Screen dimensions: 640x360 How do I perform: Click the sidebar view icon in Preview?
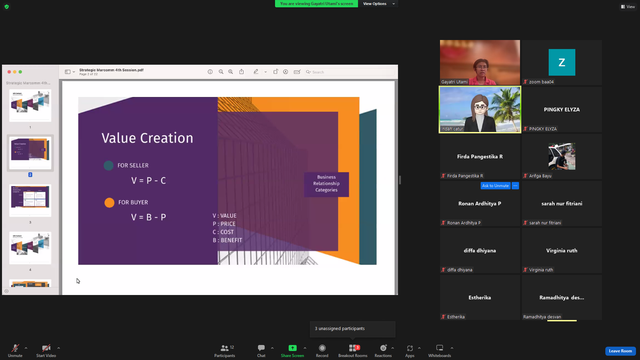(x=68, y=72)
